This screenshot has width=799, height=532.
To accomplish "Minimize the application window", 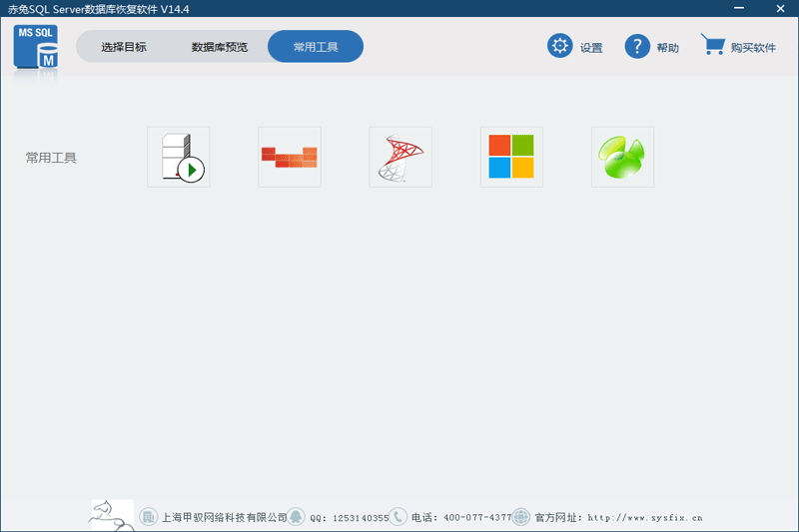I will point(739,8).
